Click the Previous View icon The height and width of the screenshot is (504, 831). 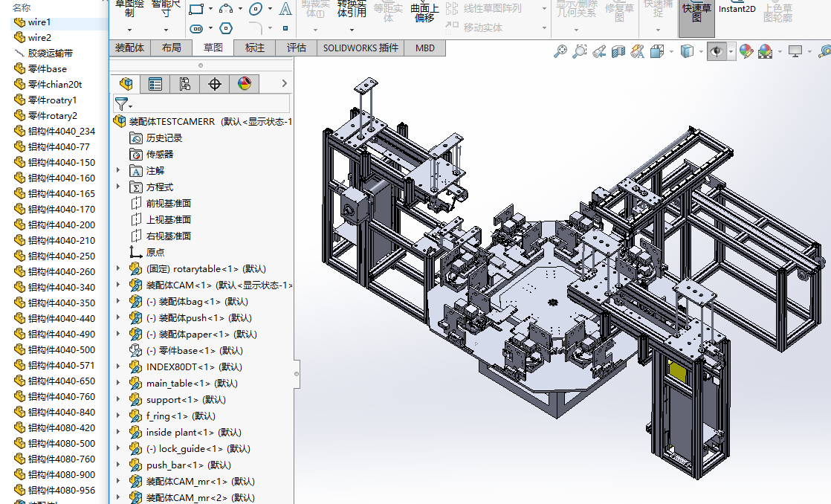[x=599, y=51]
